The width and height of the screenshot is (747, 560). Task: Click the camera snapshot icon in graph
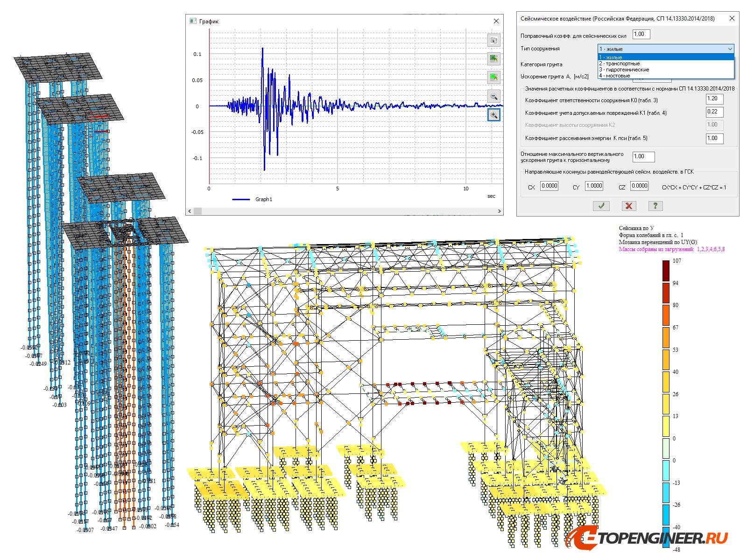click(493, 40)
